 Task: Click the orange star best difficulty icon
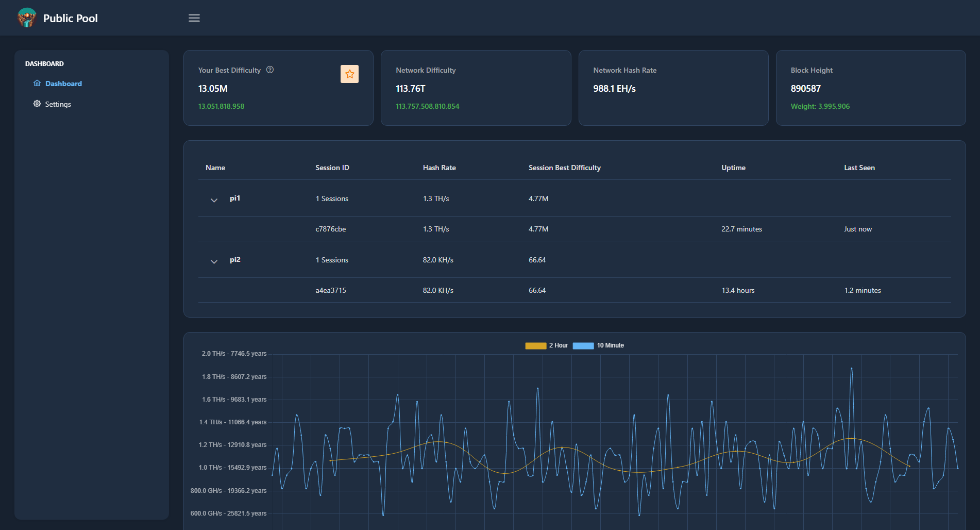(349, 74)
